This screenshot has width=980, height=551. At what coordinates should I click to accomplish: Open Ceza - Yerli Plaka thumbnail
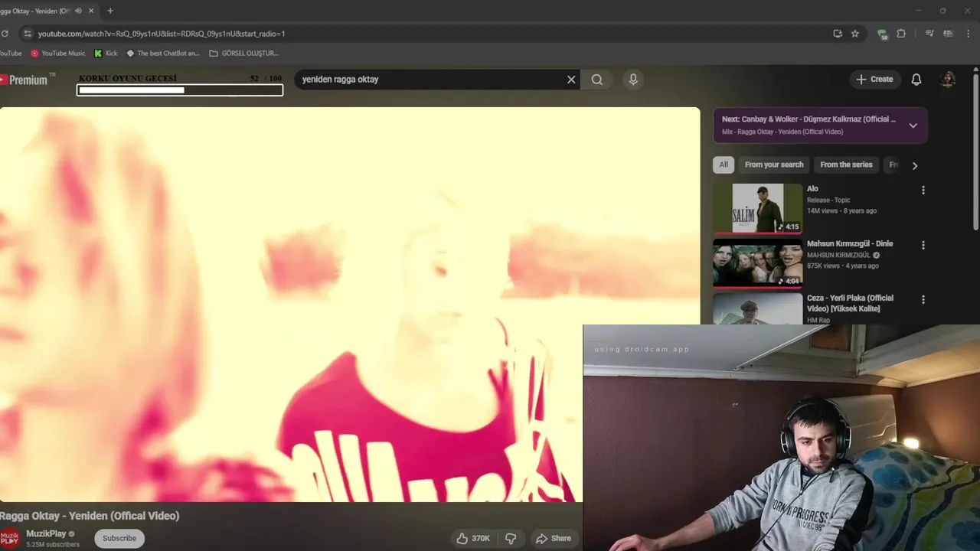coord(757,309)
